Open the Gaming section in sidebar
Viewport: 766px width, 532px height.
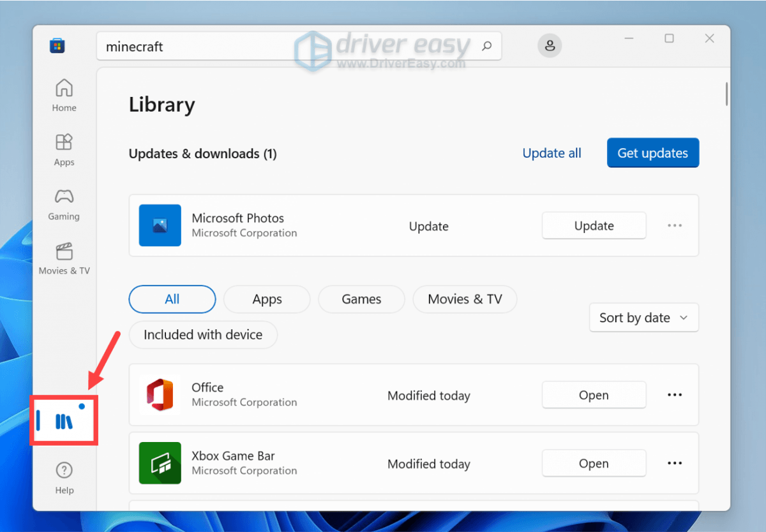tap(64, 203)
